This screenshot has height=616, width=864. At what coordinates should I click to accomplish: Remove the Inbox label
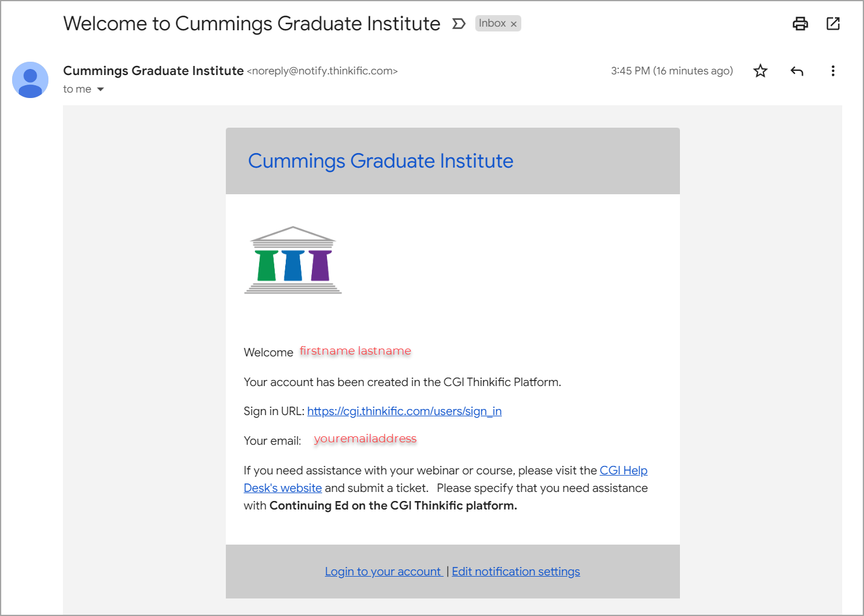(x=513, y=23)
